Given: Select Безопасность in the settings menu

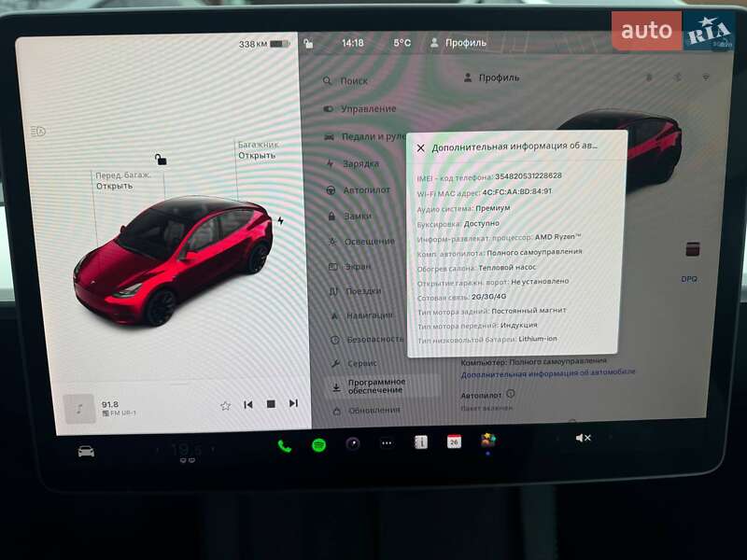Looking at the screenshot, I should pos(372,340).
